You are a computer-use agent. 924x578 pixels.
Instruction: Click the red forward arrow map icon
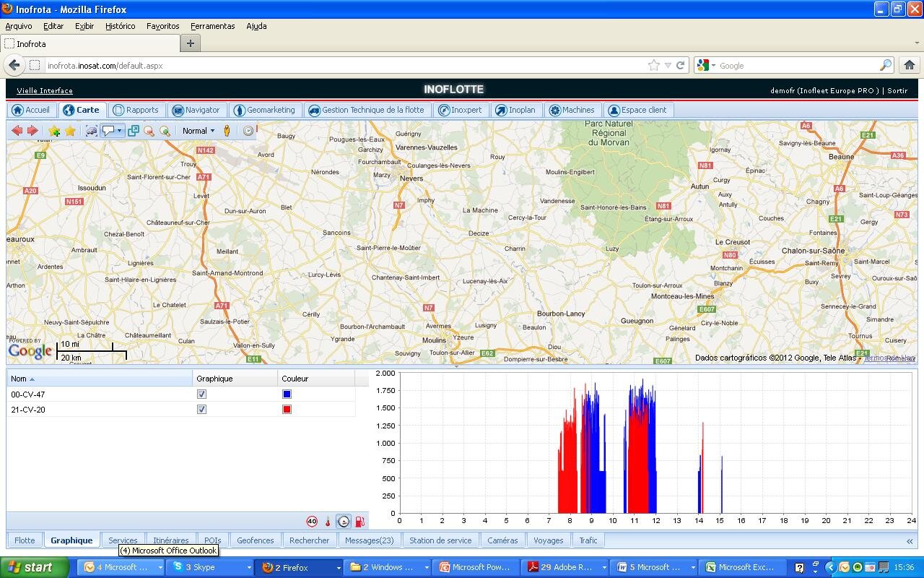click(x=32, y=131)
